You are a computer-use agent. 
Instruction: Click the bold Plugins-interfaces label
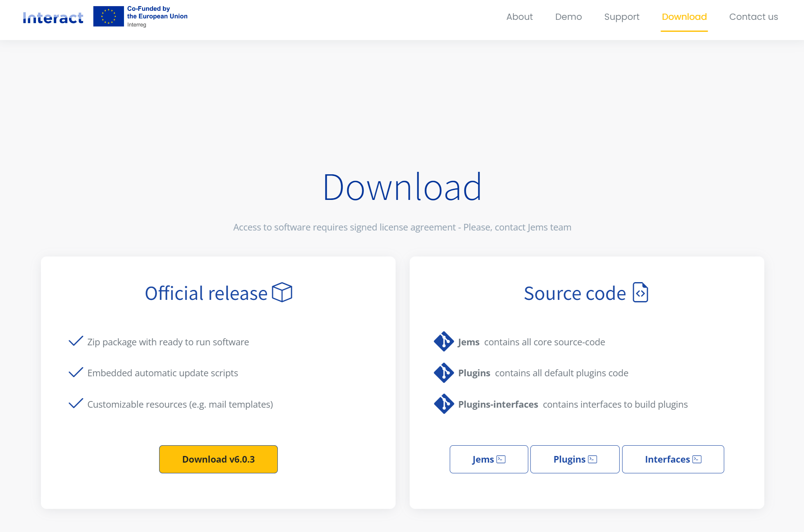(x=498, y=404)
